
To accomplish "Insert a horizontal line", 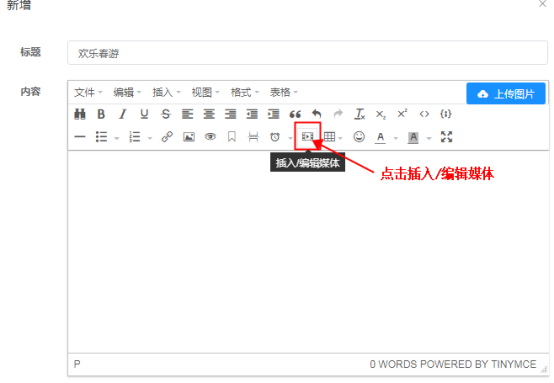I will [80, 137].
